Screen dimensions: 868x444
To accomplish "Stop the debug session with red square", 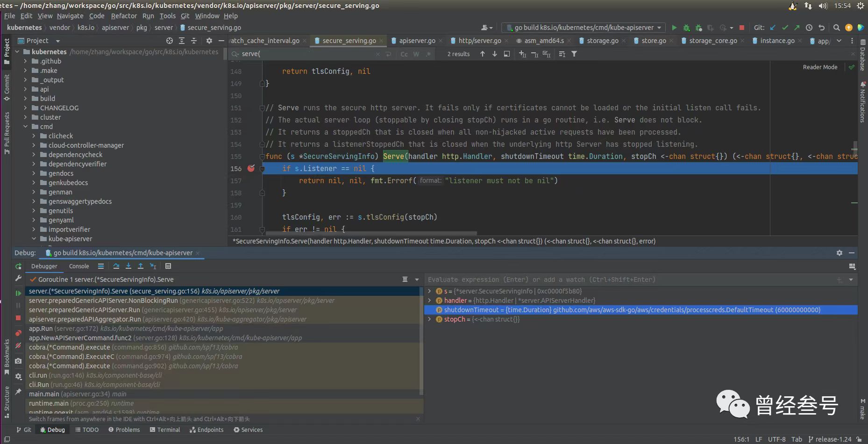I will (x=18, y=318).
